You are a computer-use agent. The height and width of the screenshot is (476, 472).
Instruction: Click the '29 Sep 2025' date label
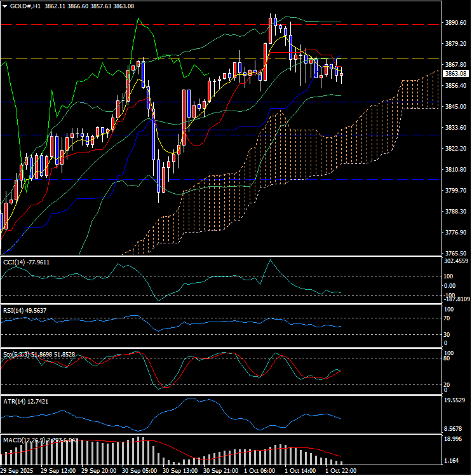coord(17,471)
